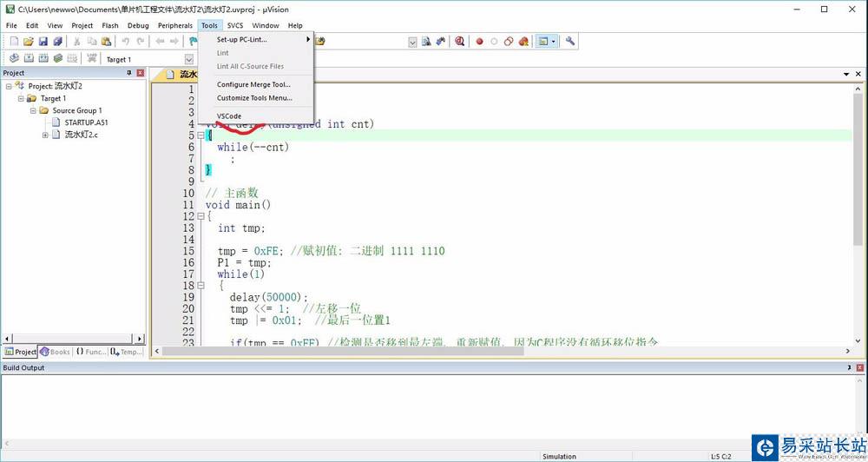Viewport: 868px width, 462px height.
Task: Click the Disable All Breakpoints icon
Action: pos(508,42)
